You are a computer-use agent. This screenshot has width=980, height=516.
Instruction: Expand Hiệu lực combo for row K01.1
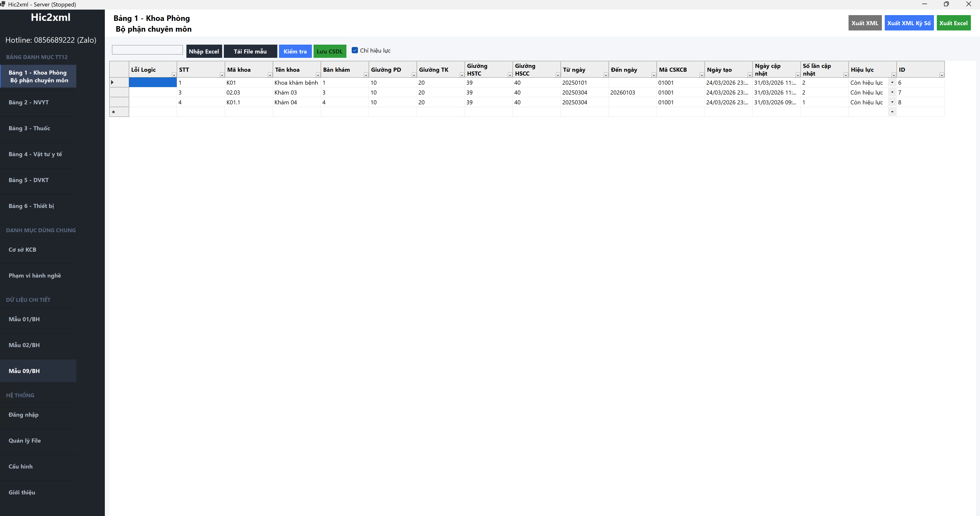[892, 102]
